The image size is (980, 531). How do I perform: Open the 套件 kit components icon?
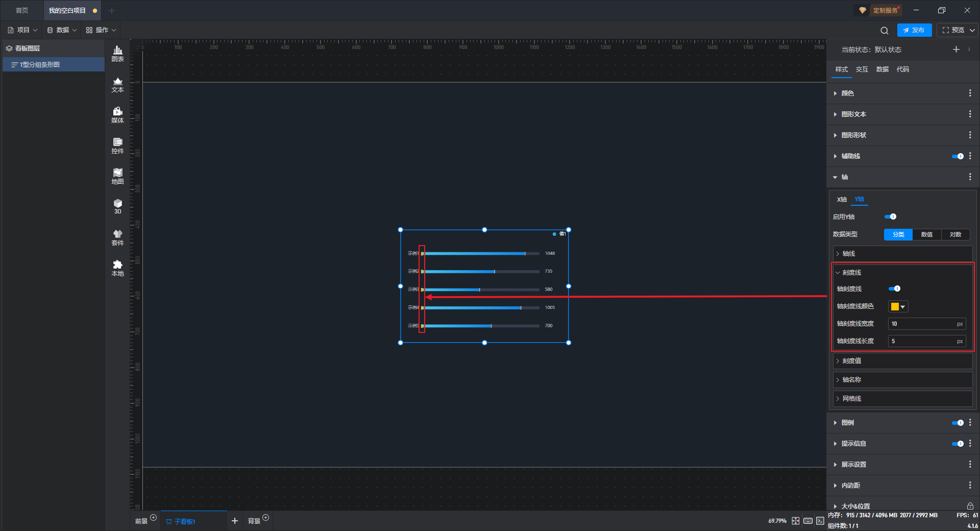coord(117,237)
